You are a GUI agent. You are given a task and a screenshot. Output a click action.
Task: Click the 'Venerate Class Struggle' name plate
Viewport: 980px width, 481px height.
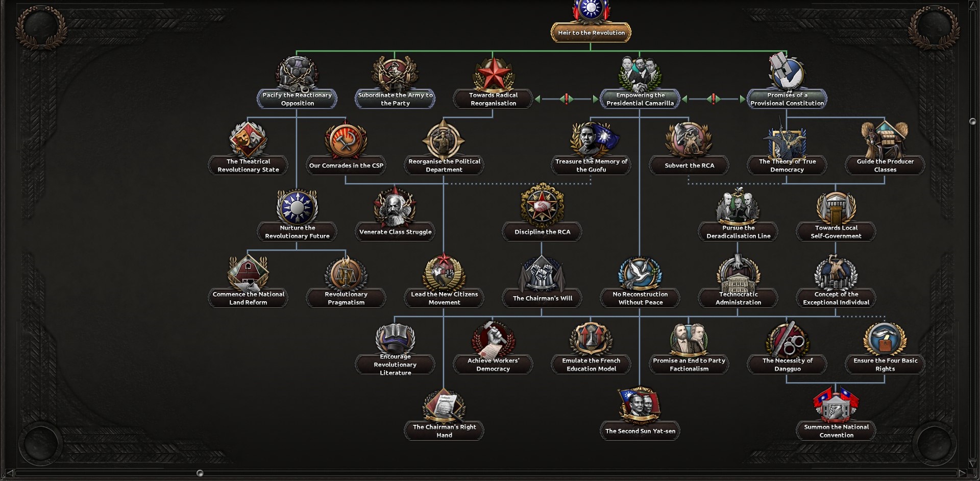click(x=395, y=232)
